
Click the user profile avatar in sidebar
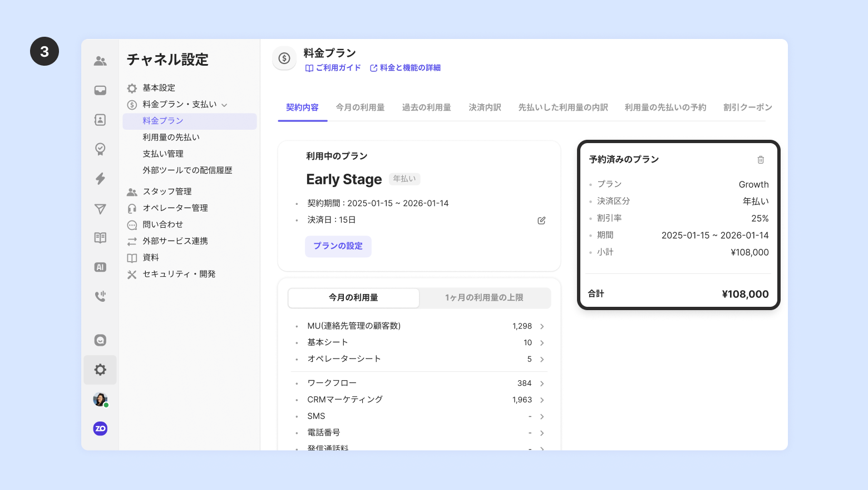pos(100,399)
